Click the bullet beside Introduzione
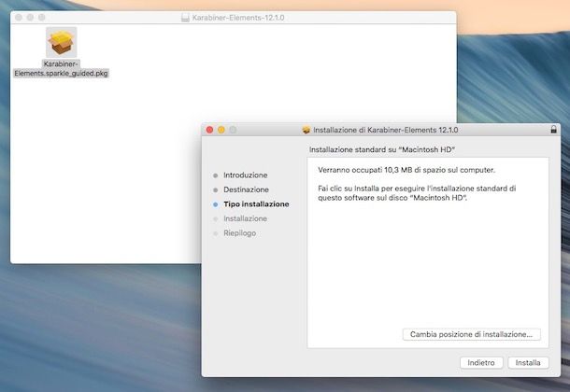The width and height of the screenshot is (570, 392). (x=215, y=175)
